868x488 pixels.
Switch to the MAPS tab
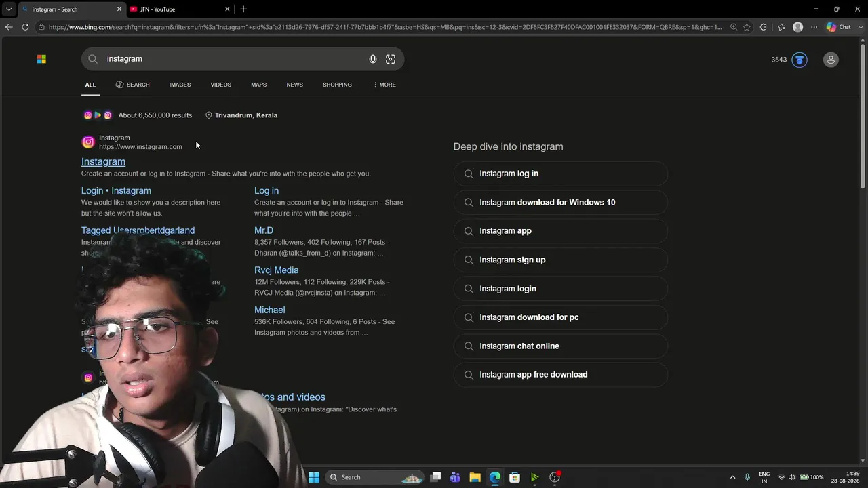pyautogui.click(x=259, y=85)
